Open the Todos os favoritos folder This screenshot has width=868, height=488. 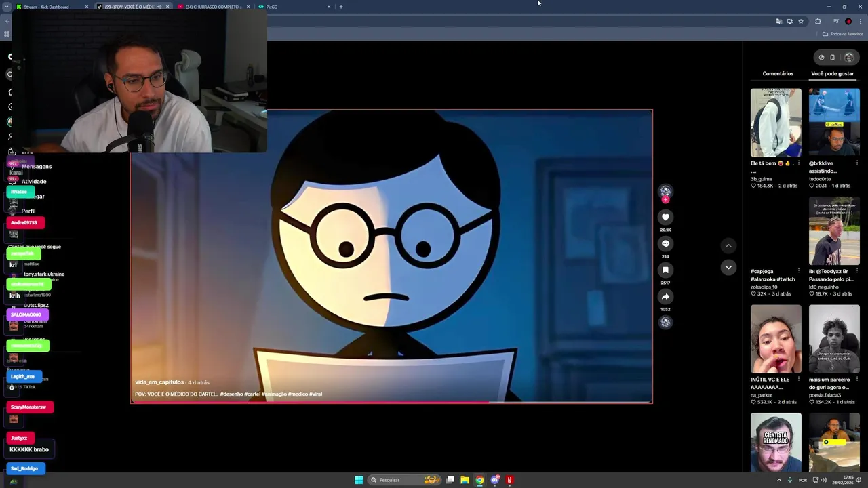point(843,34)
